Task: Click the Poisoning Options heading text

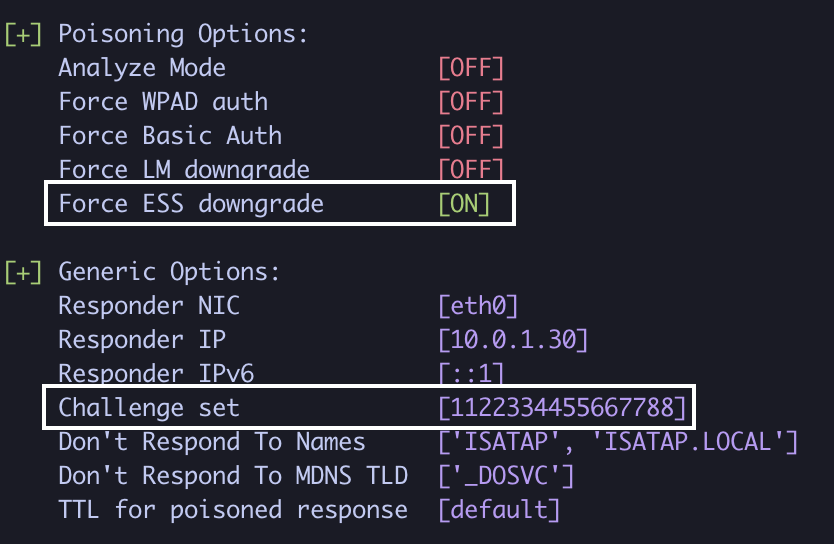Action: 183,34
